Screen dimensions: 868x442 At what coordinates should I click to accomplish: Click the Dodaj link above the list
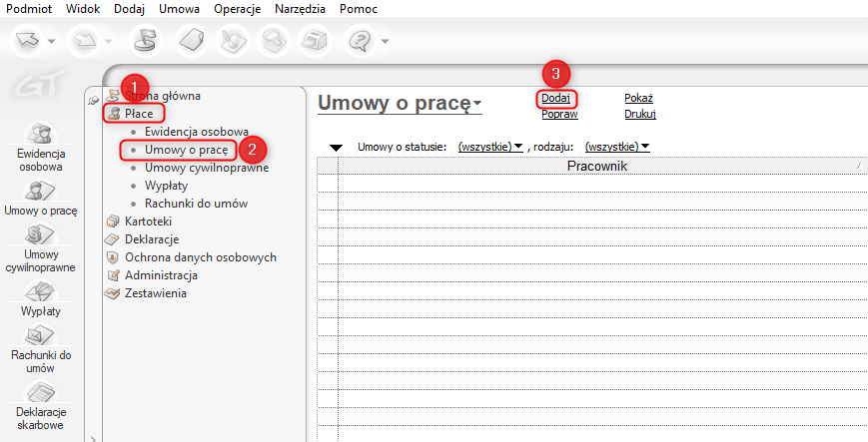click(555, 99)
